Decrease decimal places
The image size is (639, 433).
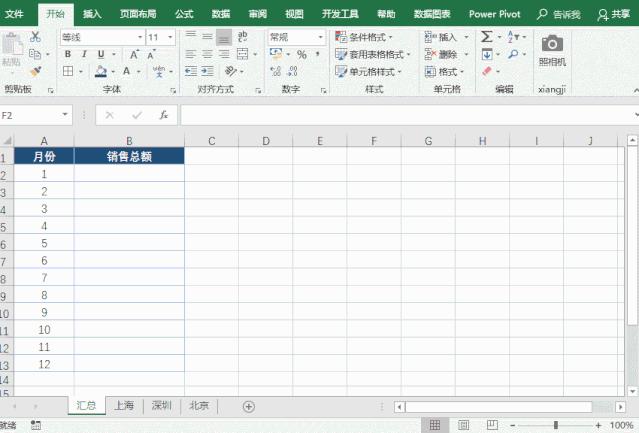click(x=293, y=72)
